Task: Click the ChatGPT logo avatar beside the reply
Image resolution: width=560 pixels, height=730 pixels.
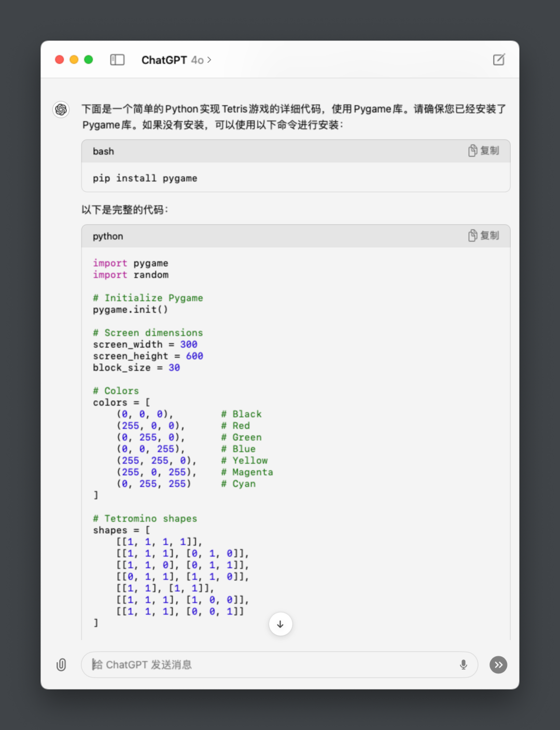Action: pos(61,109)
